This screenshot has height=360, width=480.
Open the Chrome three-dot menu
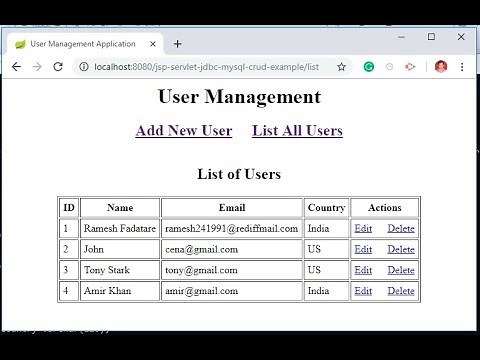click(x=462, y=67)
